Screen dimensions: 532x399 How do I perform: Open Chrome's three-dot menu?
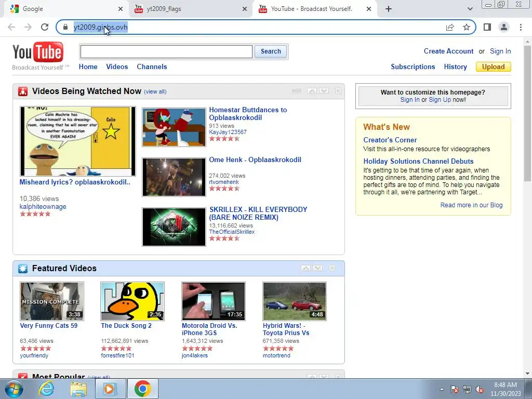tap(521, 27)
